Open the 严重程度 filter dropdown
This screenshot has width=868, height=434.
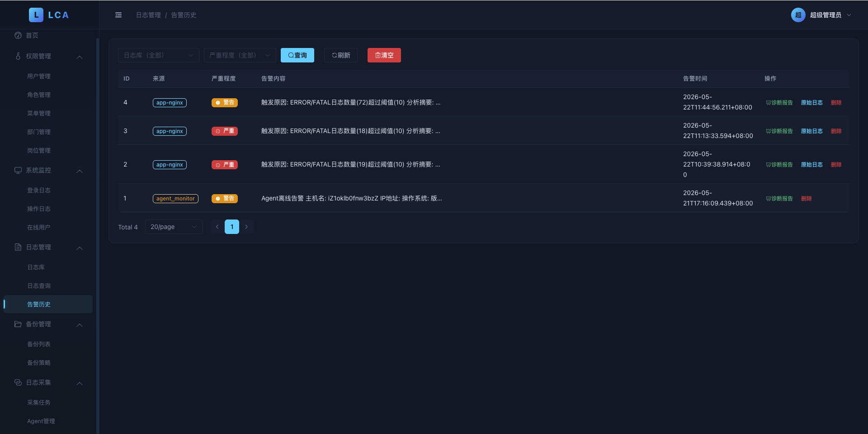pyautogui.click(x=240, y=55)
